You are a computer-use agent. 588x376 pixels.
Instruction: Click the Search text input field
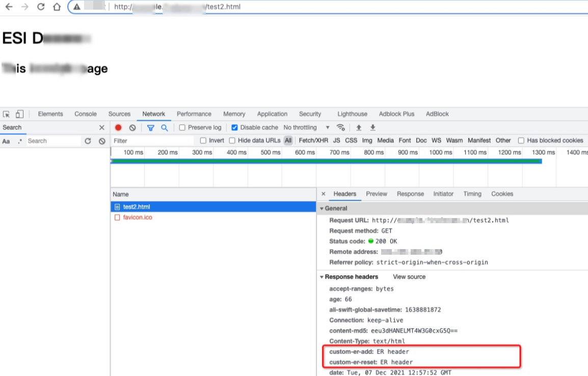[x=54, y=141]
